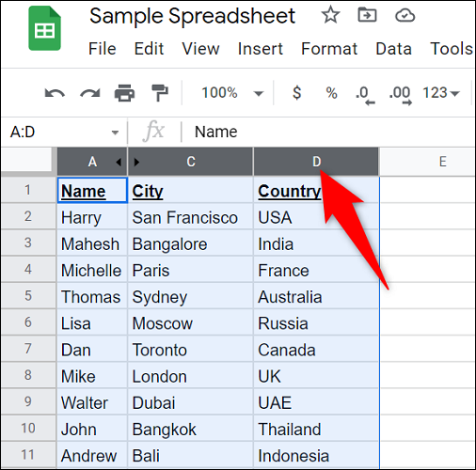Image resolution: width=476 pixels, height=470 pixels.
Task: Select the Canada cell
Action: pos(316,350)
